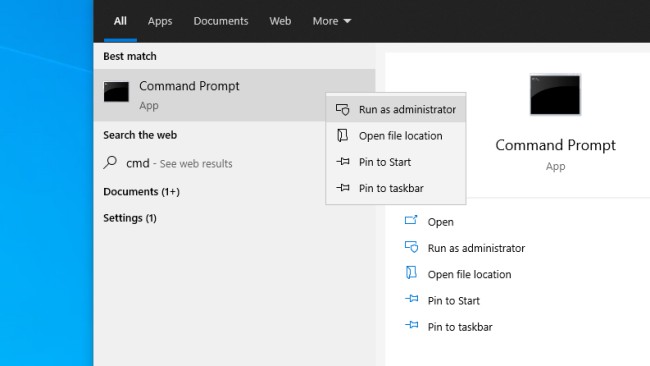Click the magnifier icon beside cmd
650x366 pixels.
point(110,162)
